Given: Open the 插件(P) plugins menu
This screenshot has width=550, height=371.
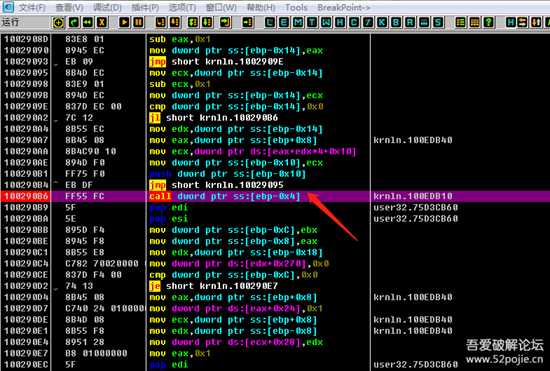Looking at the screenshot, I should tap(145, 7).
